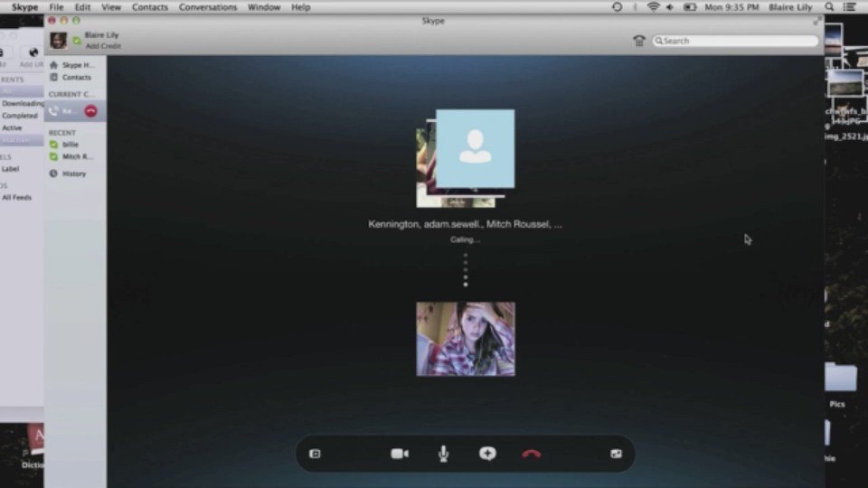
Task: Open Skype Home in the sidebar
Action: click(74, 65)
